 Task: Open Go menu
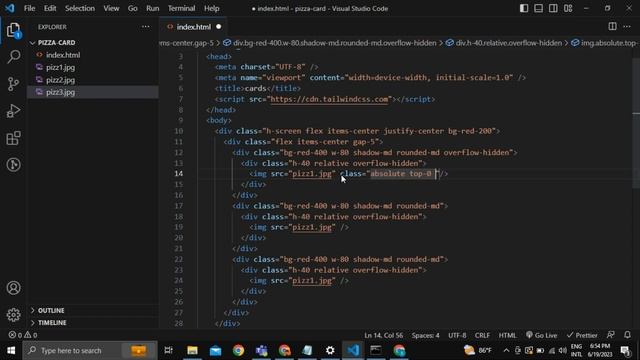click(133, 8)
